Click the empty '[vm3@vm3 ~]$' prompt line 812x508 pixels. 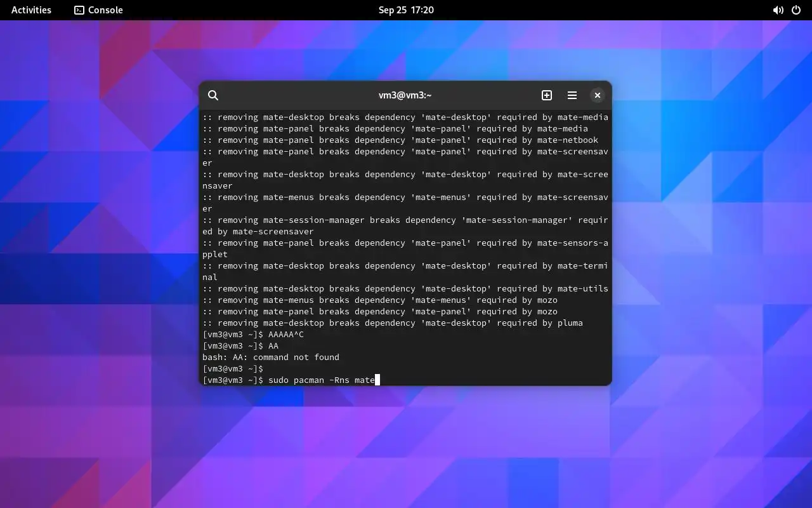233,368
